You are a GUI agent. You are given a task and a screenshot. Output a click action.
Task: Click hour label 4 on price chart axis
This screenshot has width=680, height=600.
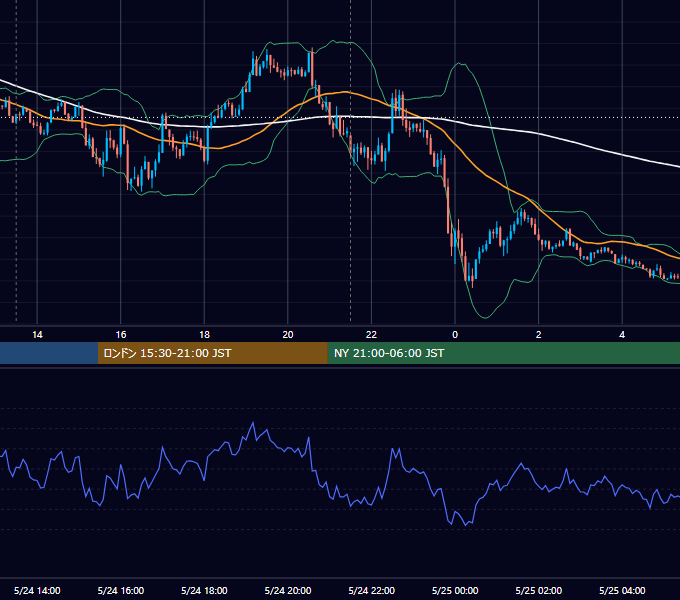(x=622, y=335)
